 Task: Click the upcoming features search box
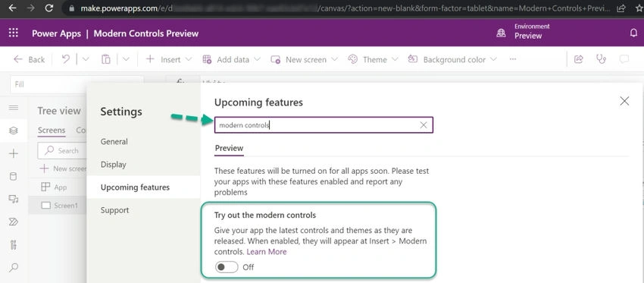click(324, 125)
